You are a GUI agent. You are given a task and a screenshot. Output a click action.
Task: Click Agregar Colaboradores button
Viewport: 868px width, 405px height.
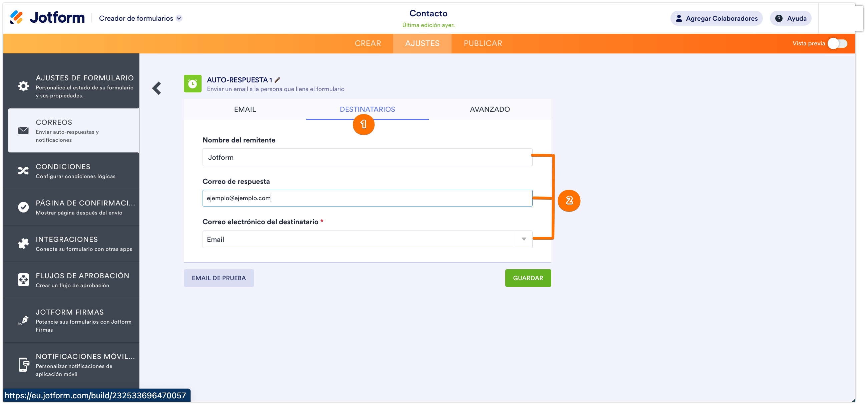pyautogui.click(x=716, y=18)
